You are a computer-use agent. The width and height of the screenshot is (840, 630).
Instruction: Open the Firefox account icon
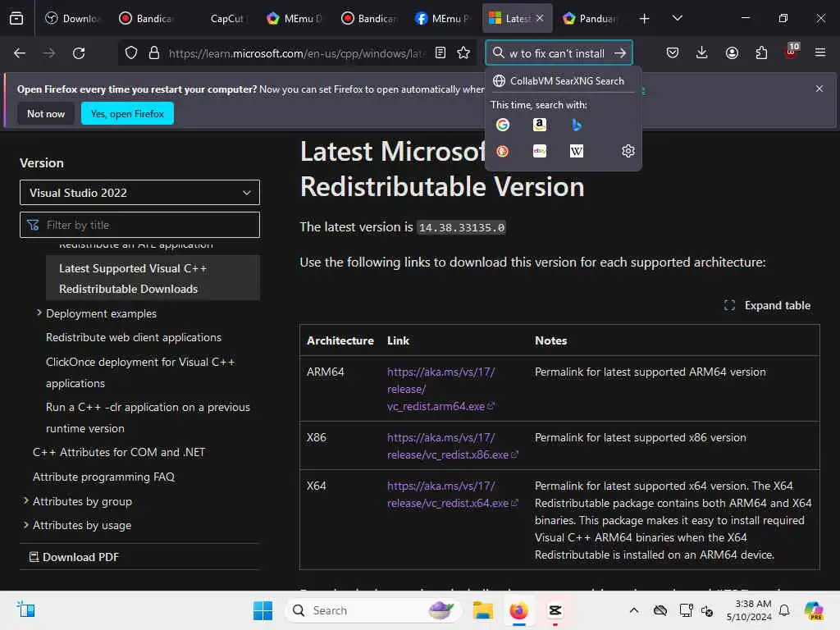732,53
